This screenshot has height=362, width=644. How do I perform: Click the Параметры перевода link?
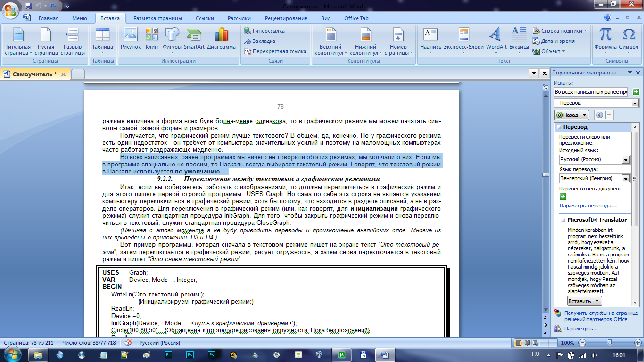pos(588,206)
